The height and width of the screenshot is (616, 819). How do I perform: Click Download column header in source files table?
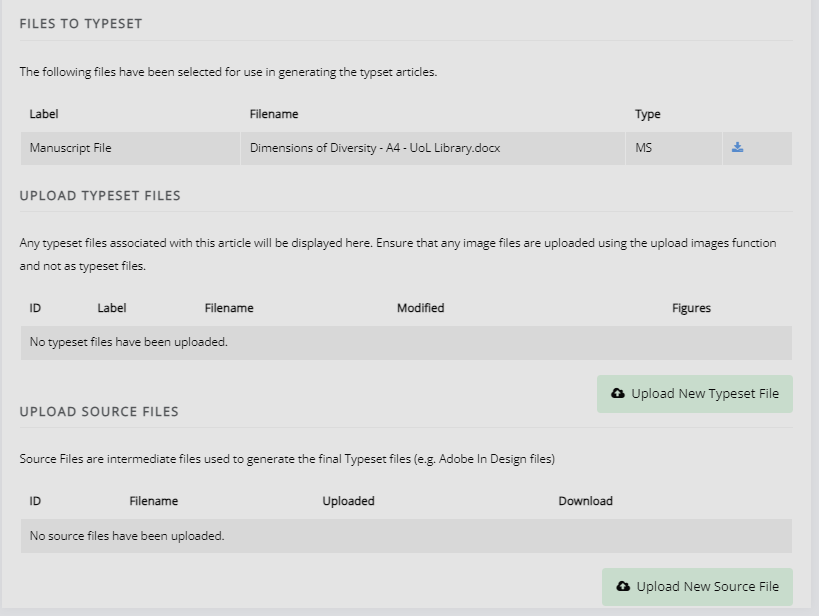click(585, 501)
